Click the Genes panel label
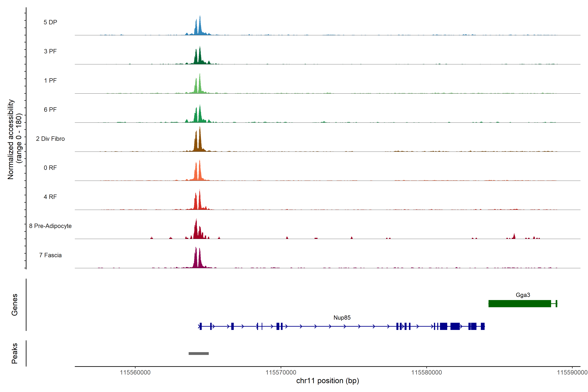Screen dimensions: 588x392 (15, 304)
